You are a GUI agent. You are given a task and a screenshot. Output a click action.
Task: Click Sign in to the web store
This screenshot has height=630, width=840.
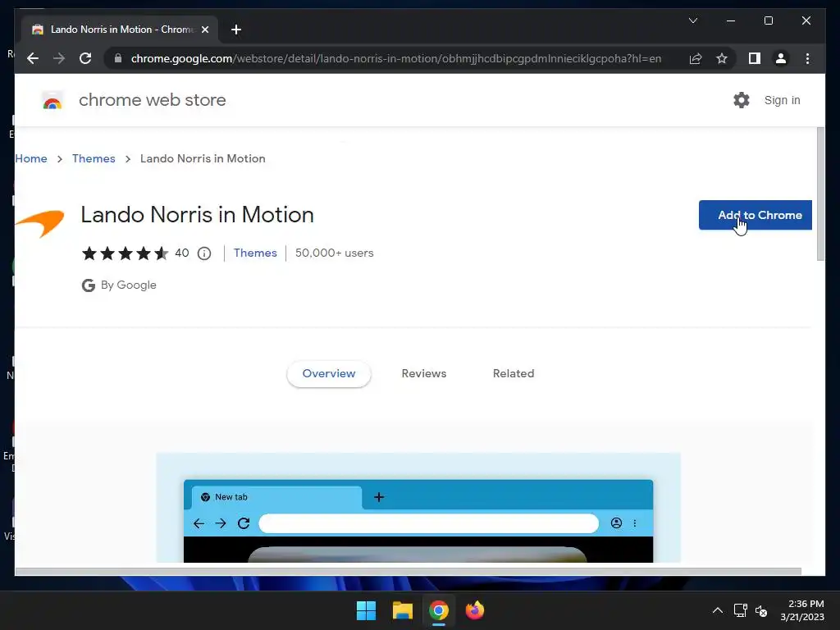(x=782, y=100)
